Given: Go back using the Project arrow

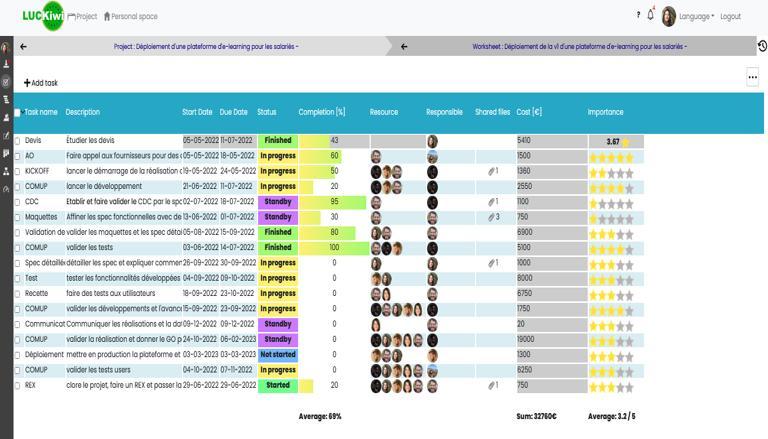Looking at the screenshot, I should 24,47.
